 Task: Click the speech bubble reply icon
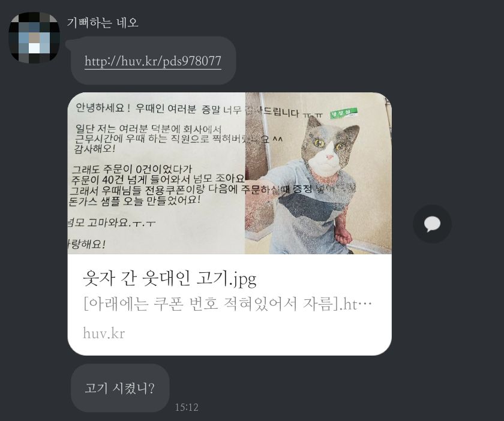tap(432, 224)
